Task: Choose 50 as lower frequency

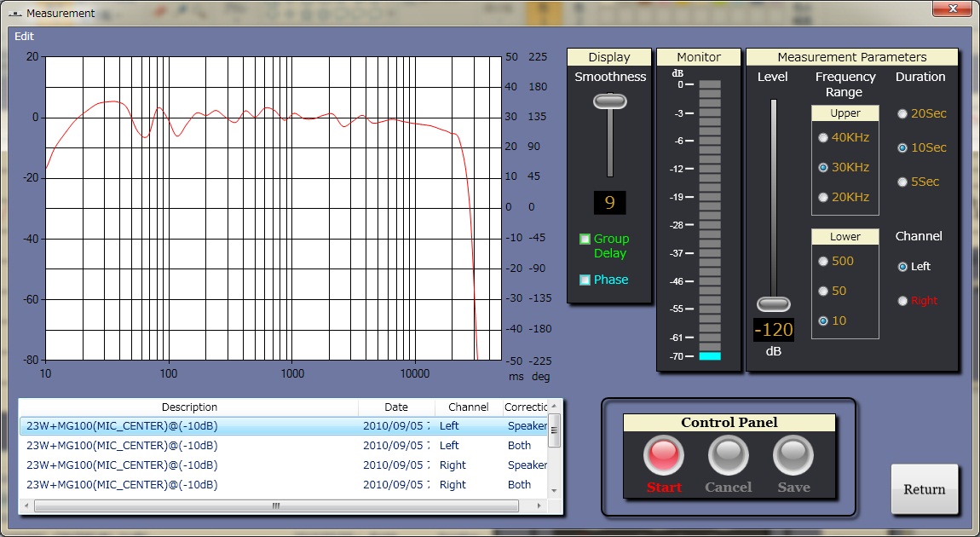Action: [822, 291]
